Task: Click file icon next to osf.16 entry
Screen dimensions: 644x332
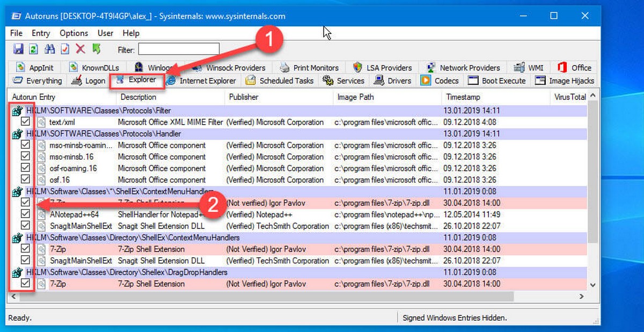Action: click(41, 180)
